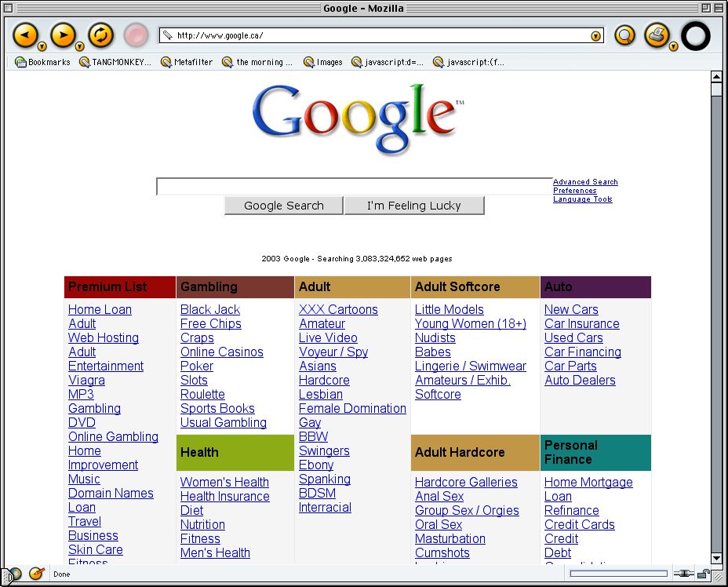Open the Credit Cards link
Image resolution: width=728 pixels, height=587 pixels.
point(580,525)
